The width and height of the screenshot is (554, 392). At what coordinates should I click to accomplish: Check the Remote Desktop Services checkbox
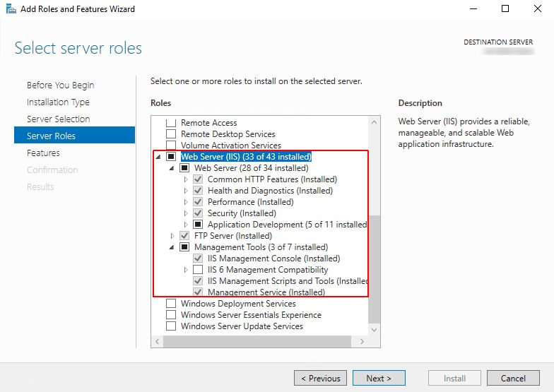pyautogui.click(x=170, y=134)
